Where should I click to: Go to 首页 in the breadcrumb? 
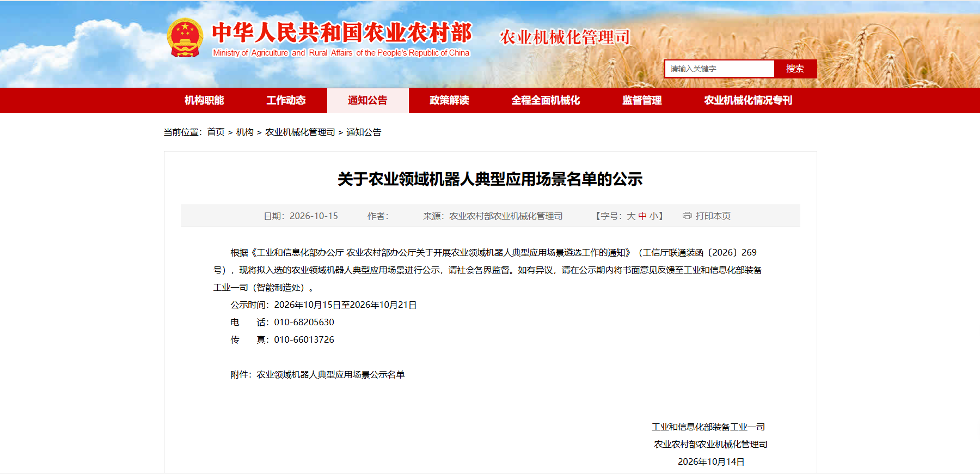coord(216,132)
